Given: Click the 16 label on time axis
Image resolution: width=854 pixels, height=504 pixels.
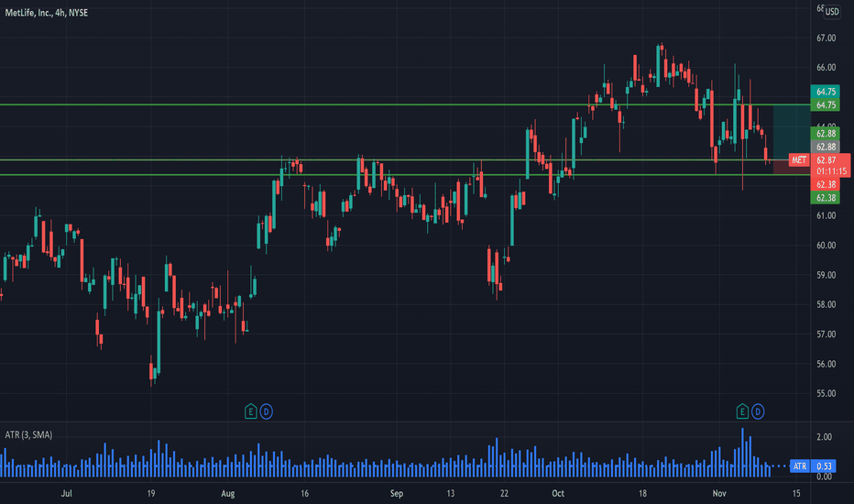Looking at the screenshot, I should click(x=304, y=493).
